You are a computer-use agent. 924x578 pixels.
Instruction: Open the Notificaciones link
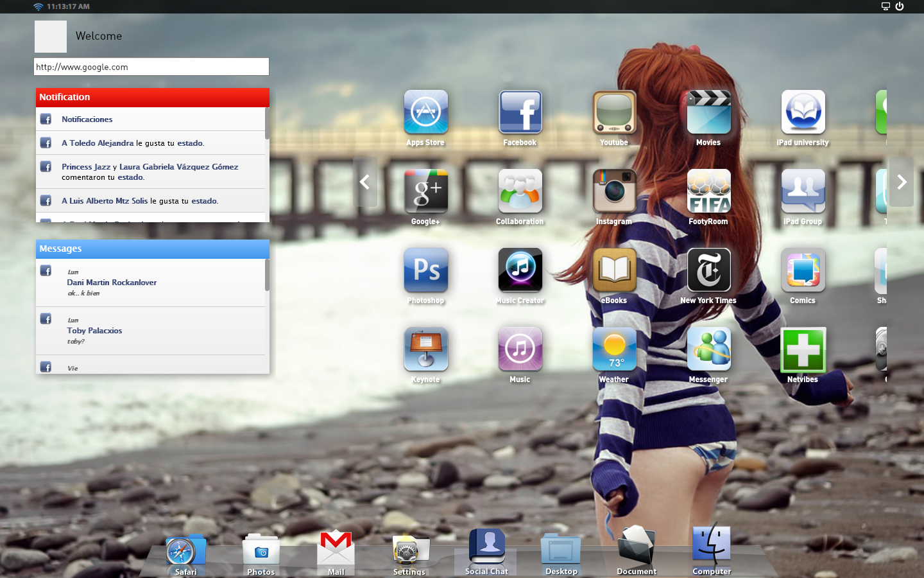point(87,119)
